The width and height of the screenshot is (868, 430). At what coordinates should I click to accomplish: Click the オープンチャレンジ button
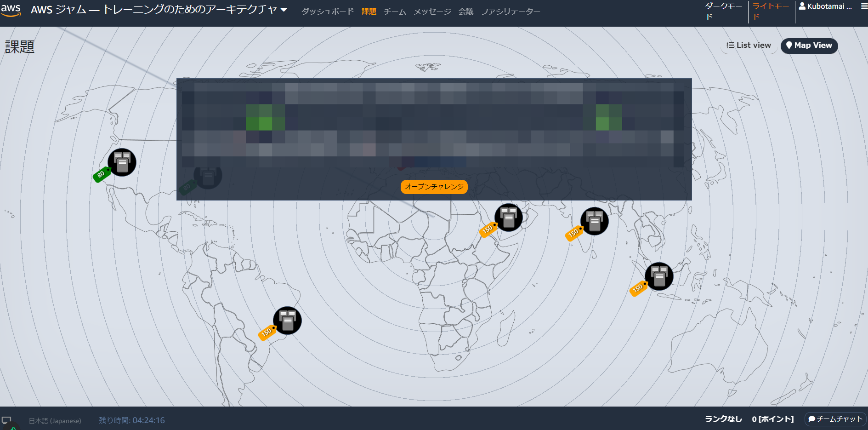(434, 187)
